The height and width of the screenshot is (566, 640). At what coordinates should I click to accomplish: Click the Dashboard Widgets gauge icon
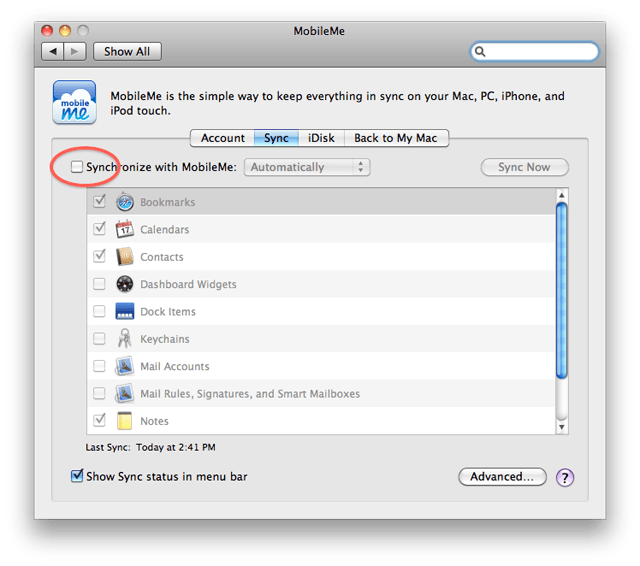point(124,284)
